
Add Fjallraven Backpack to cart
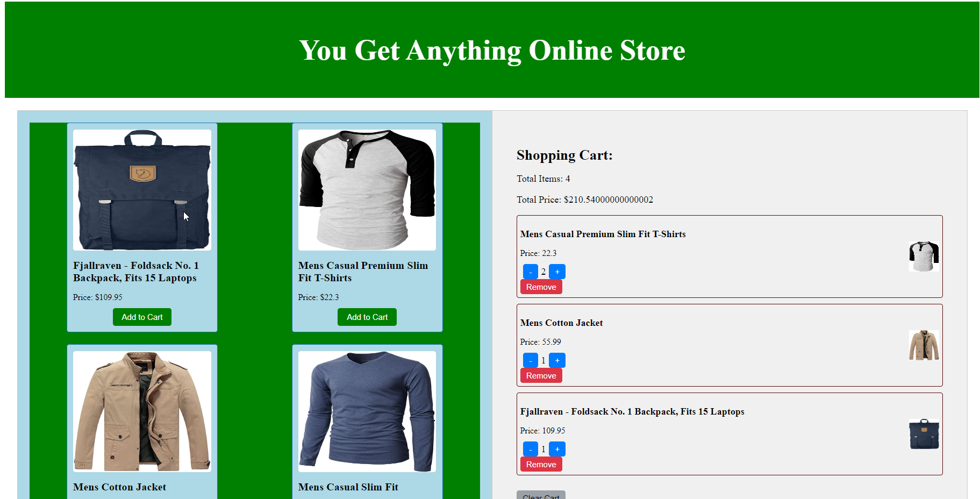[x=142, y=317]
